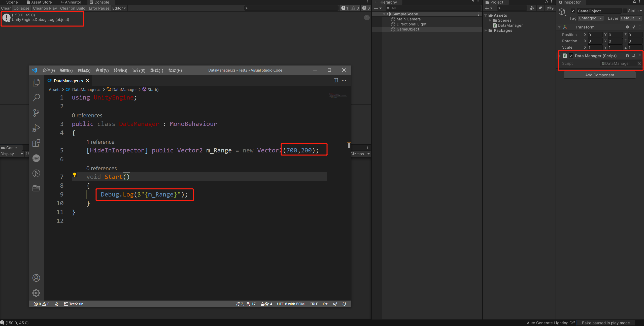Switch to the Asset Store tab
The height and width of the screenshot is (326, 644).
pos(39,2)
